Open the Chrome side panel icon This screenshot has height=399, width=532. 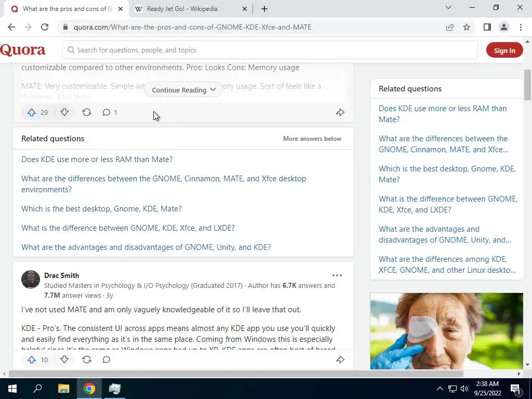coord(487,27)
